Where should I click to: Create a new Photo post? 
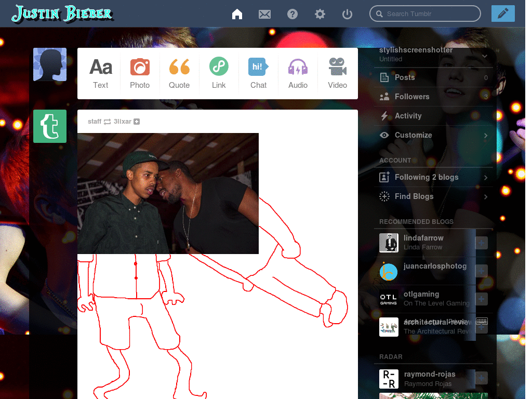click(x=140, y=73)
